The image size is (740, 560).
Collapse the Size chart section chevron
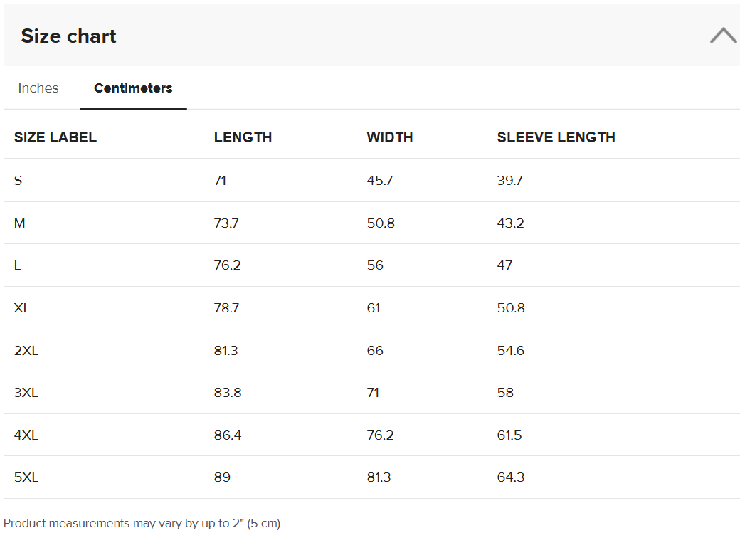point(724,36)
